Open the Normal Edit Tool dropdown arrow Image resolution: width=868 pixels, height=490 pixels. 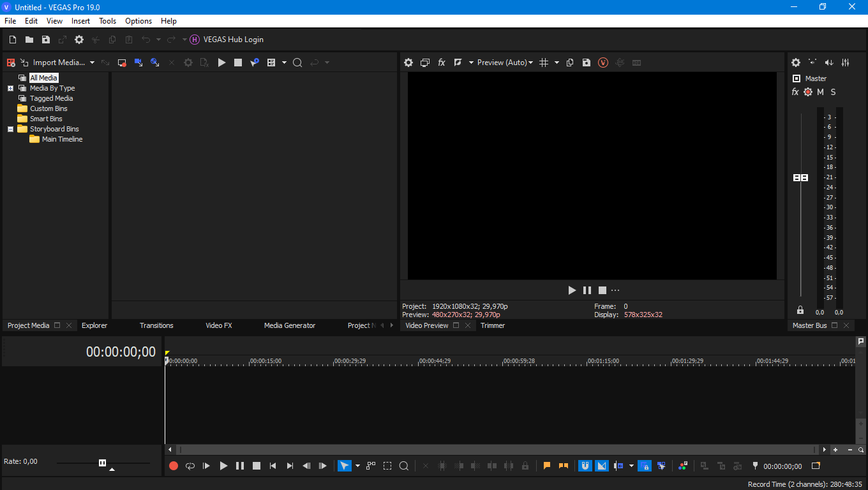(357, 466)
